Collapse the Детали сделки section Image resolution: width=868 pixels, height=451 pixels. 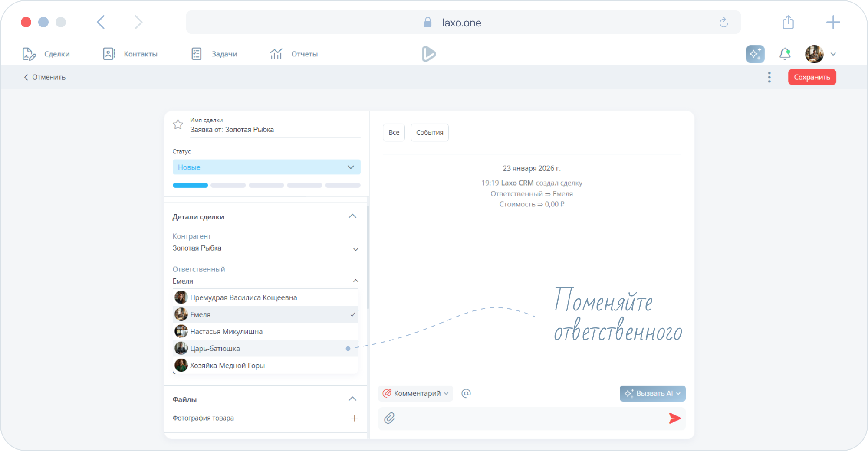click(352, 216)
